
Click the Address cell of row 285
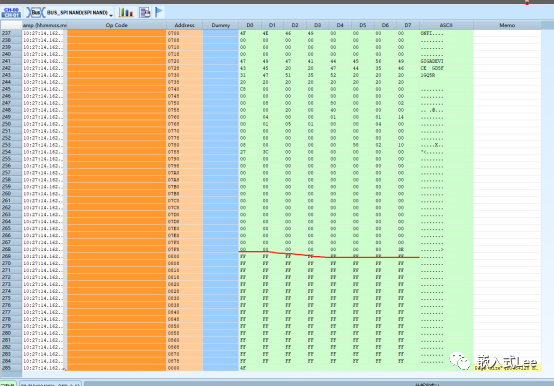tap(184, 368)
